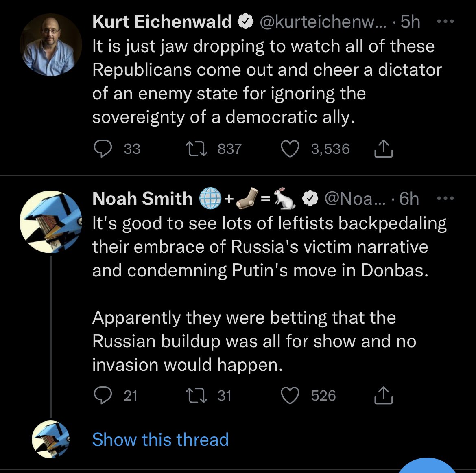Open Kurt Eichenwald's profile picture
Image resolution: width=476 pixels, height=473 pixels.
[51, 45]
